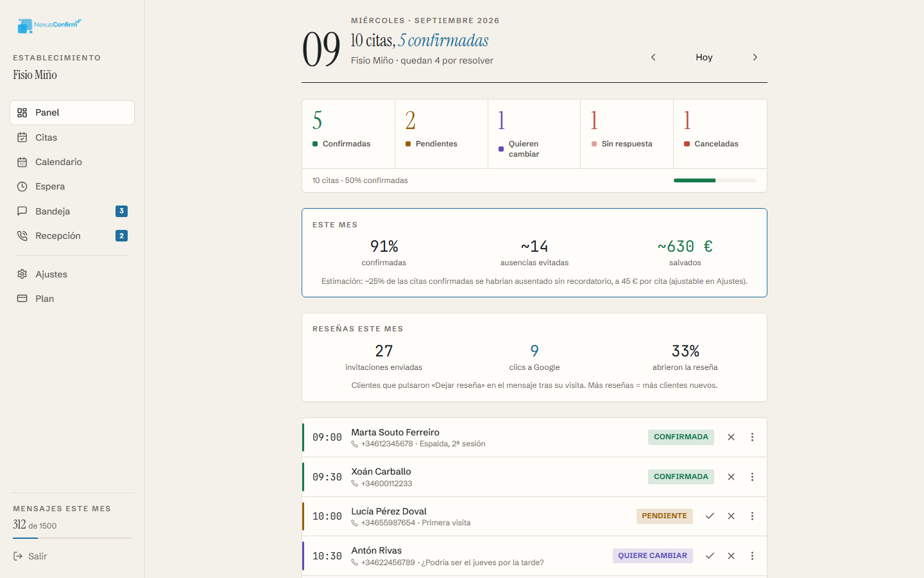Filter by Pendientes stat card
Image resolution: width=924 pixels, height=578 pixels.
(x=441, y=134)
